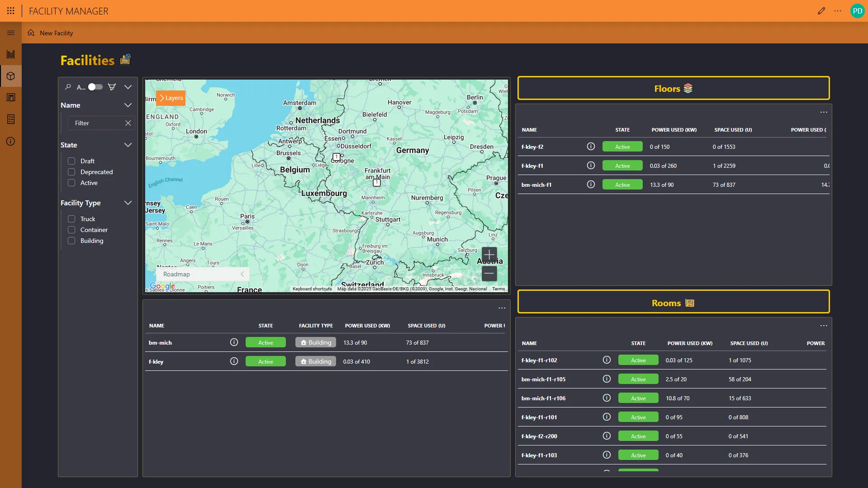The height and width of the screenshot is (488, 868).
Task: Open info for f-kley-f2 floor
Action: pyautogui.click(x=591, y=147)
